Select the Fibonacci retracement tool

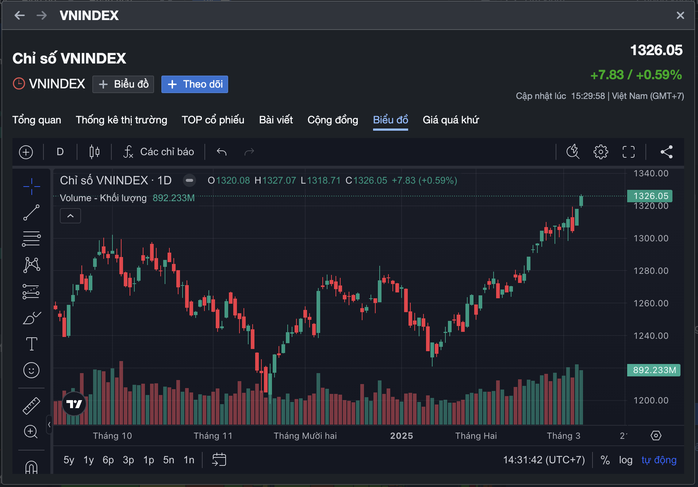click(31, 239)
